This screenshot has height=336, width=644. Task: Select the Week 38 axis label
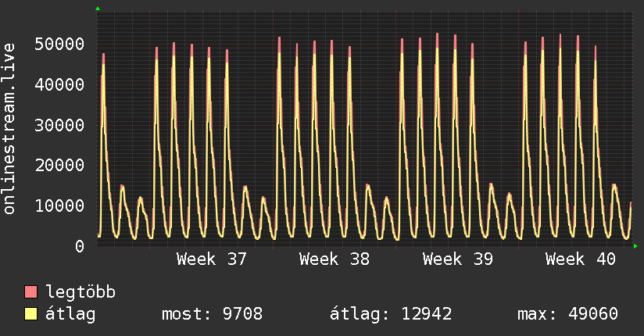click(335, 259)
